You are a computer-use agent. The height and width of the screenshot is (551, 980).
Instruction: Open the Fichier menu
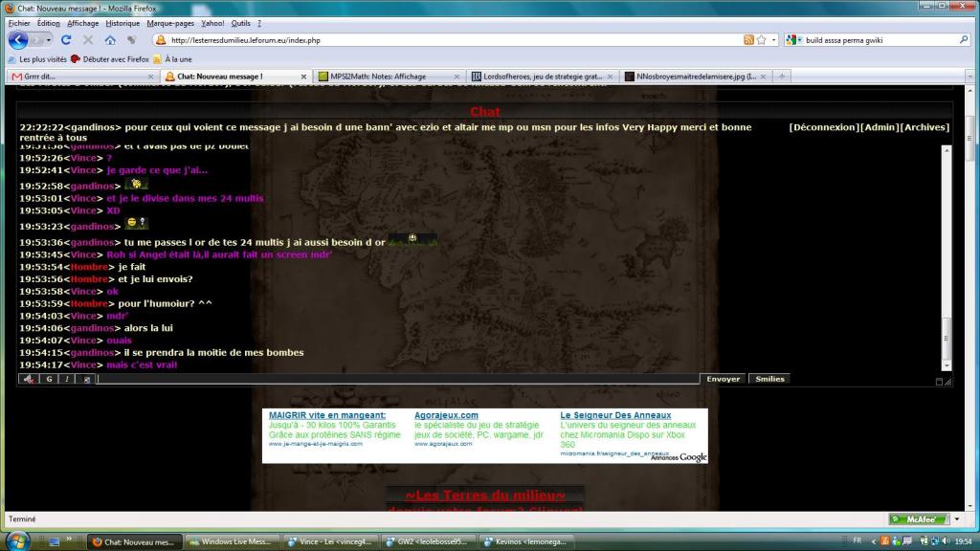pyautogui.click(x=19, y=23)
